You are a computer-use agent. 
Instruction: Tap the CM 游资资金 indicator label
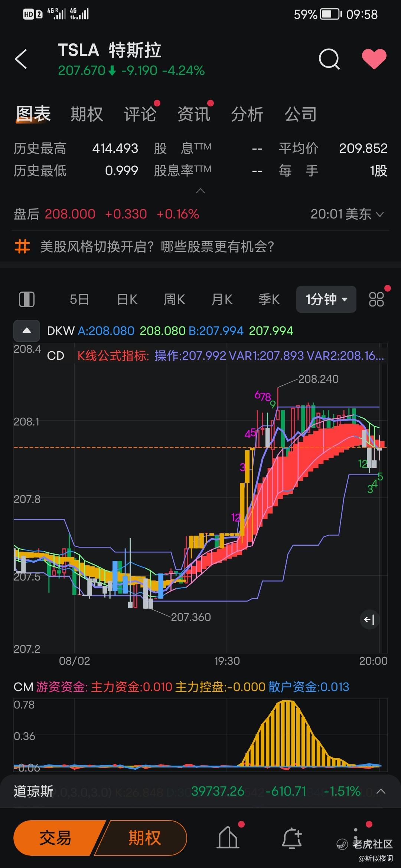coord(50,687)
